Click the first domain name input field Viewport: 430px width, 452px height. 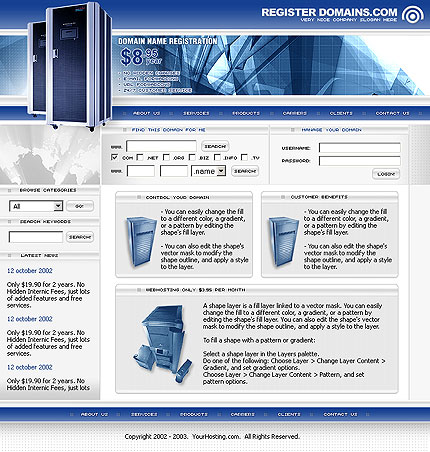click(161, 146)
